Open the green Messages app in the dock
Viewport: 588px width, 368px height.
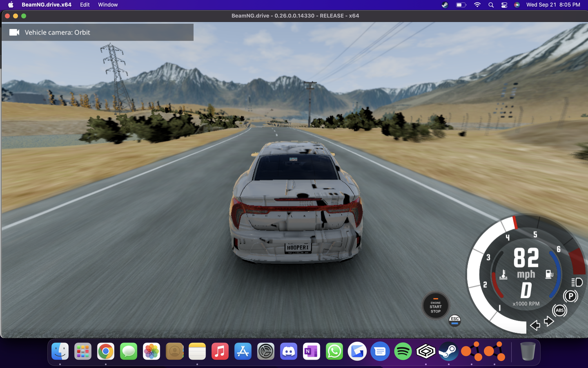click(129, 351)
